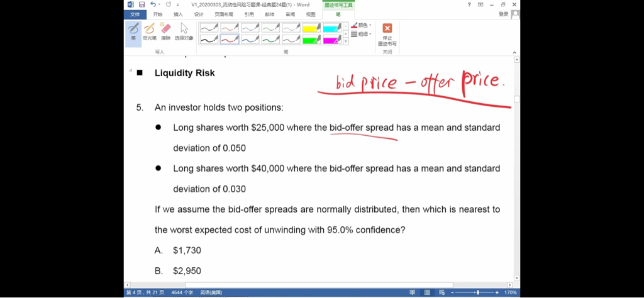The height and width of the screenshot is (298, 644).
Task: Click the Undo arrow in title bar
Action: 153,4
